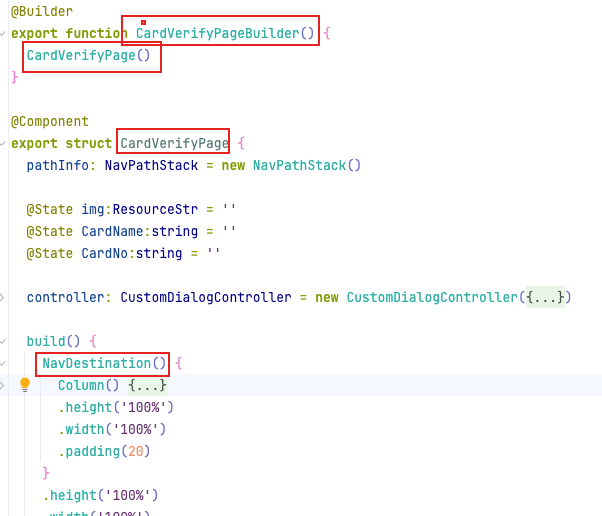The image size is (602, 516).
Task: Click the export keyword before struct
Action: click(34, 144)
